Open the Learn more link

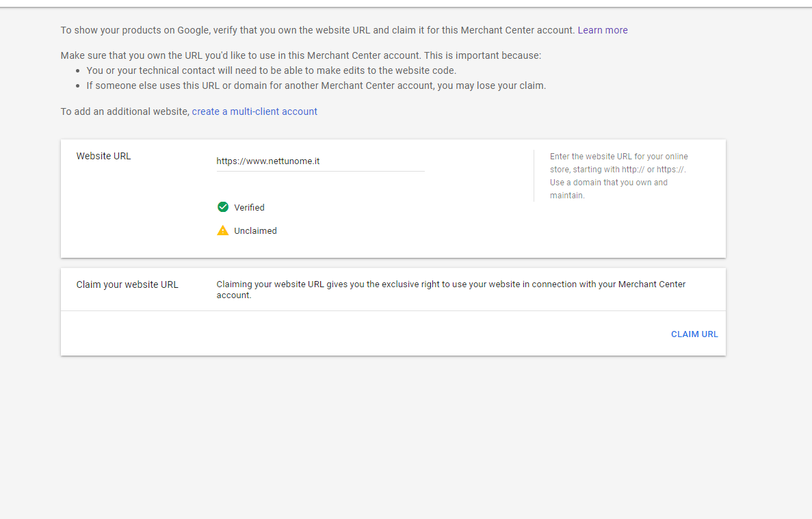point(602,30)
